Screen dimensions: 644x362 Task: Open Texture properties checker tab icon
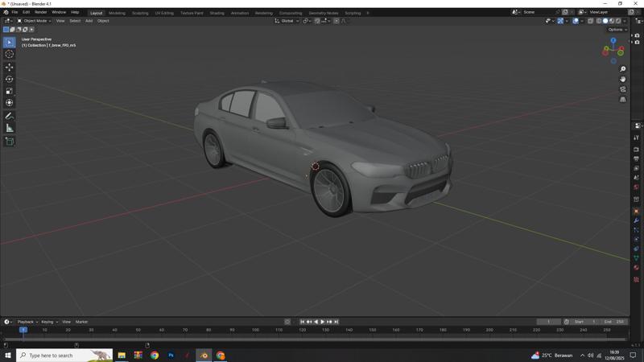pyautogui.click(x=636, y=279)
